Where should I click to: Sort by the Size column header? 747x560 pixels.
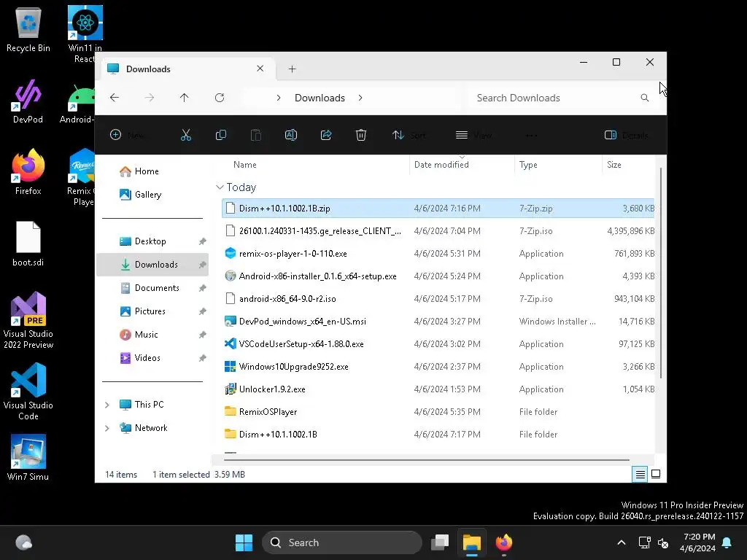[614, 165]
